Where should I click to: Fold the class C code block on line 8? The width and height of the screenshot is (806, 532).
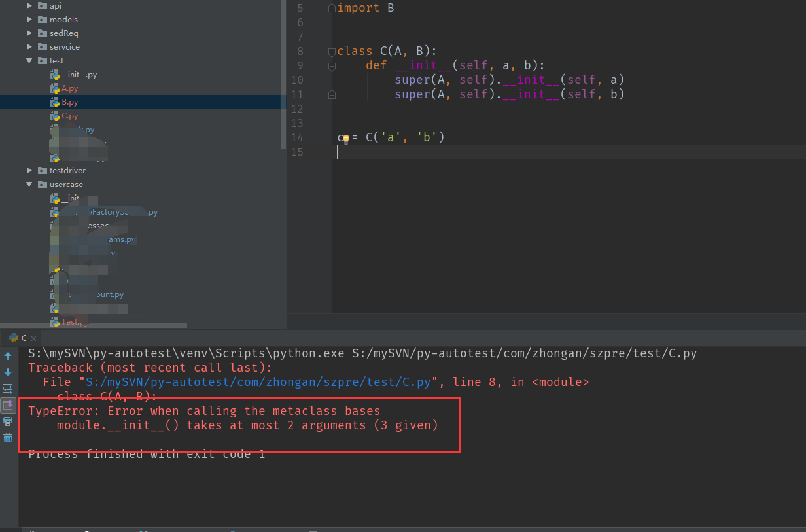pos(332,51)
